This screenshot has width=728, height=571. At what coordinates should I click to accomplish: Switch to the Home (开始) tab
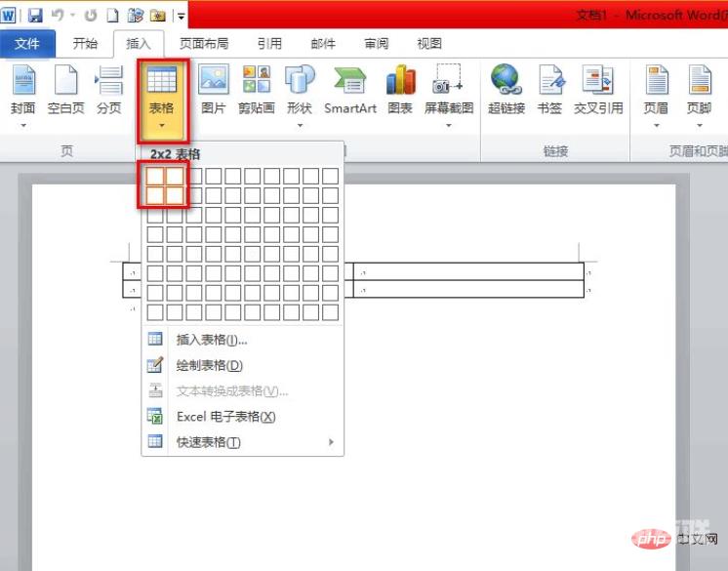[x=85, y=44]
